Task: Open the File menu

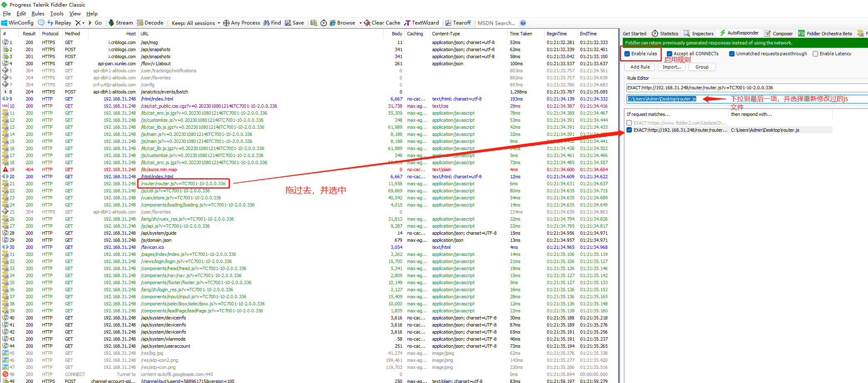Action: (x=7, y=14)
